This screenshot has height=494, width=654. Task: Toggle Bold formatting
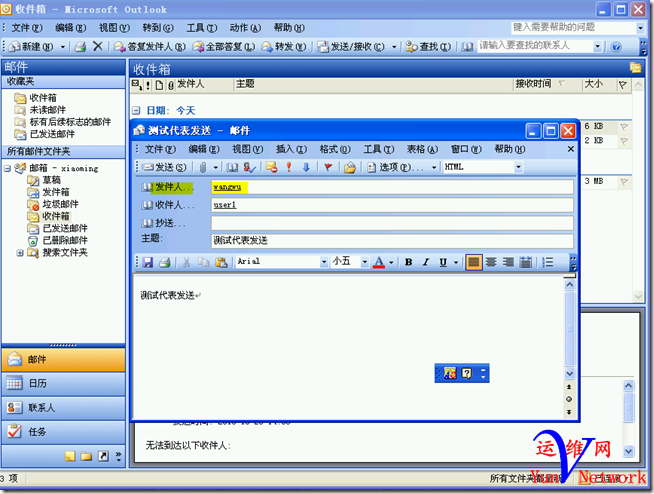[408, 262]
